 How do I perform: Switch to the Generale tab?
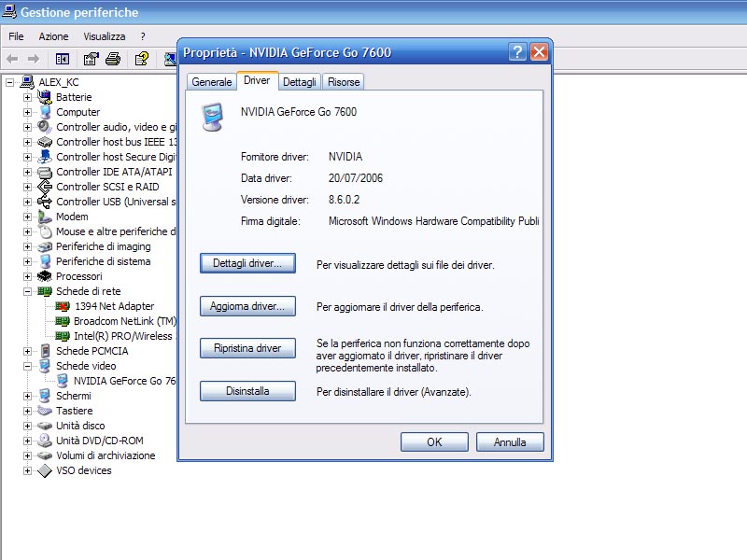point(212,82)
